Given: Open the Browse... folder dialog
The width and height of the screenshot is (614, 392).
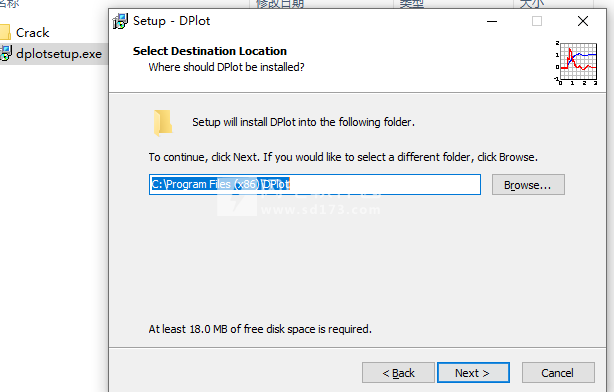Looking at the screenshot, I should click(x=528, y=184).
